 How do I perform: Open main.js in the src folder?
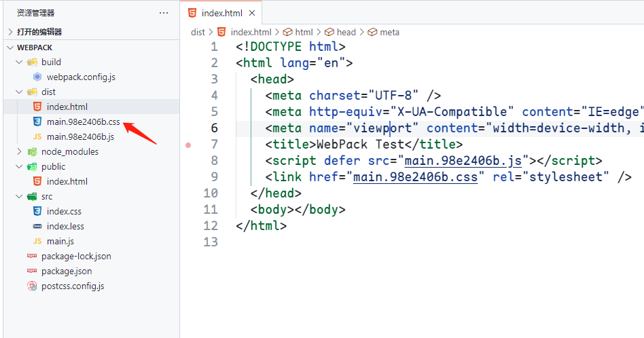pos(60,241)
